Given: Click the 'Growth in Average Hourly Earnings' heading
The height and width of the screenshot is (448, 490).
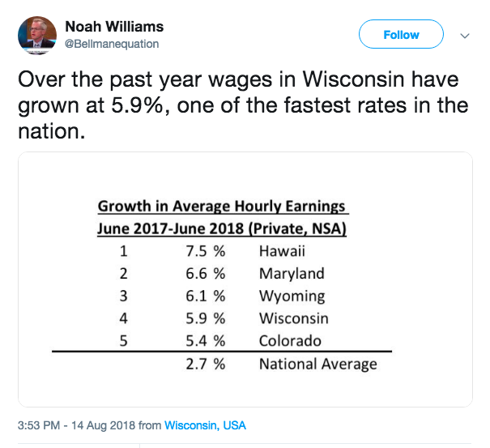Looking at the screenshot, I should click(x=222, y=206).
